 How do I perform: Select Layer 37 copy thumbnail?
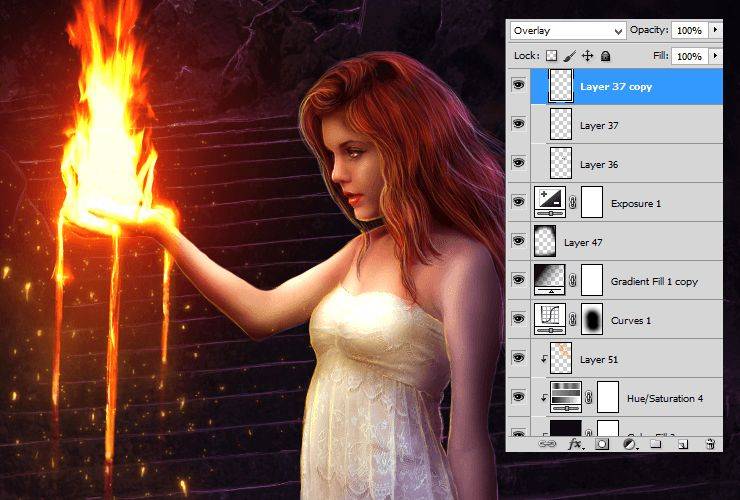click(561, 85)
